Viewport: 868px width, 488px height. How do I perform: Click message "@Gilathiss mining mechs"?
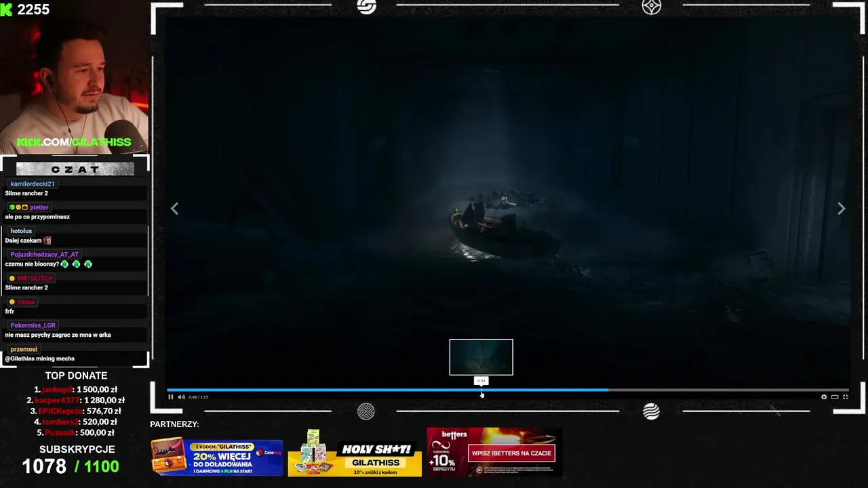point(40,359)
